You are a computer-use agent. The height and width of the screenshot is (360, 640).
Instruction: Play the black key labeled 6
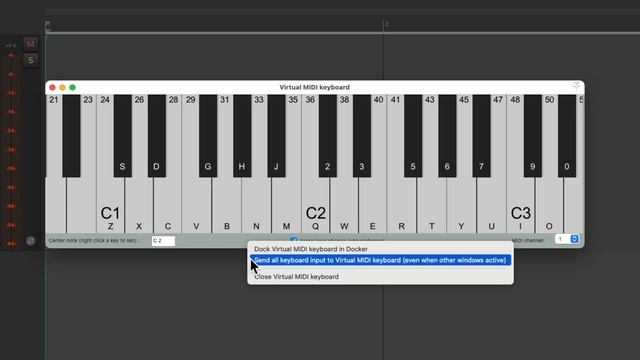(447, 136)
